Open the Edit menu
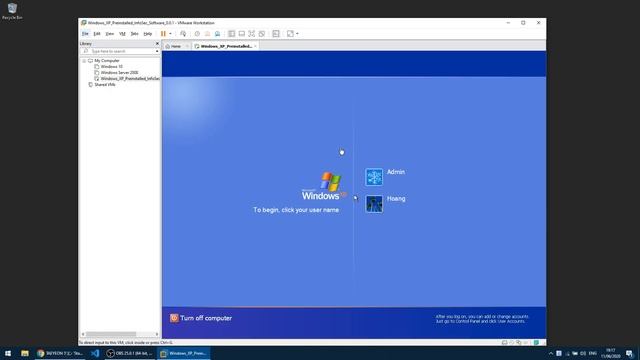 point(97,34)
